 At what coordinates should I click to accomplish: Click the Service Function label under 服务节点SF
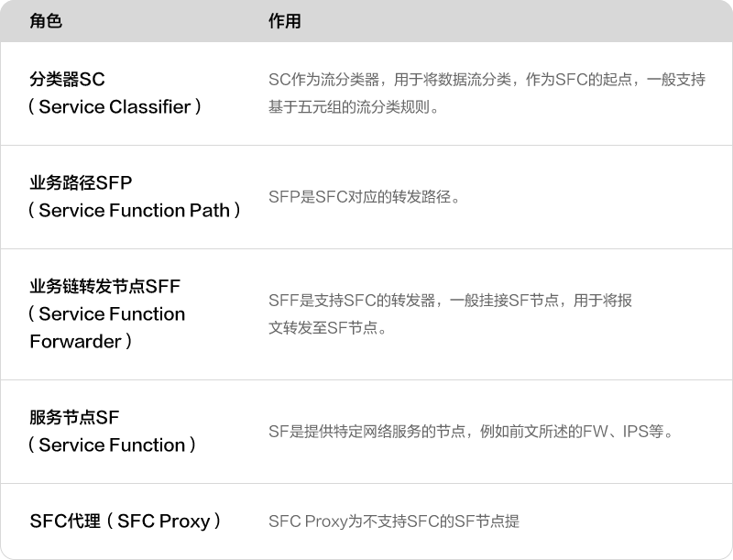pos(112,445)
